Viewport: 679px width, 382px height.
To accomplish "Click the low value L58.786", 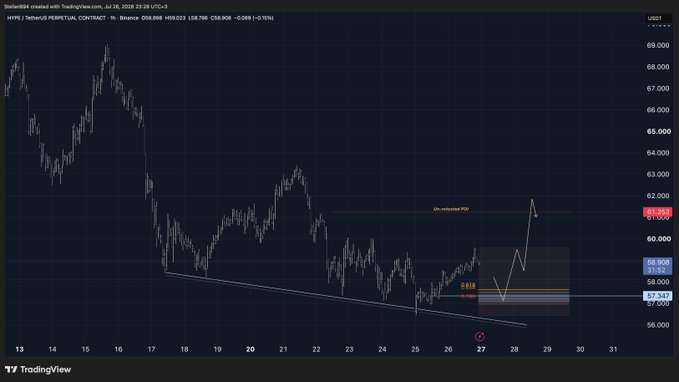I will pos(198,18).
